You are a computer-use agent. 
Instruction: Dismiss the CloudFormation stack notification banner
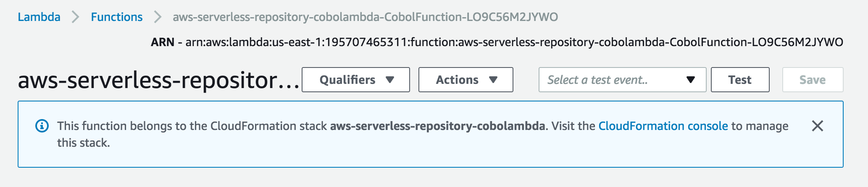click(817, 126)
